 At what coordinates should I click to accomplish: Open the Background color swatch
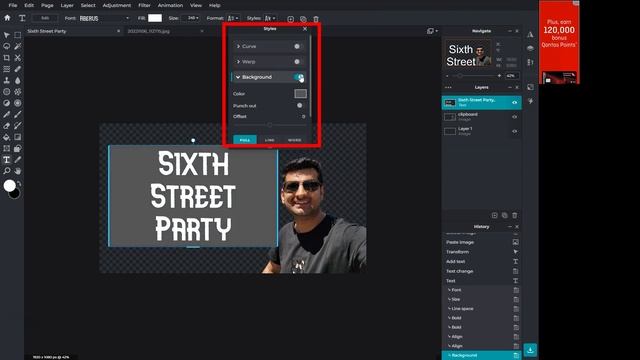300,93
